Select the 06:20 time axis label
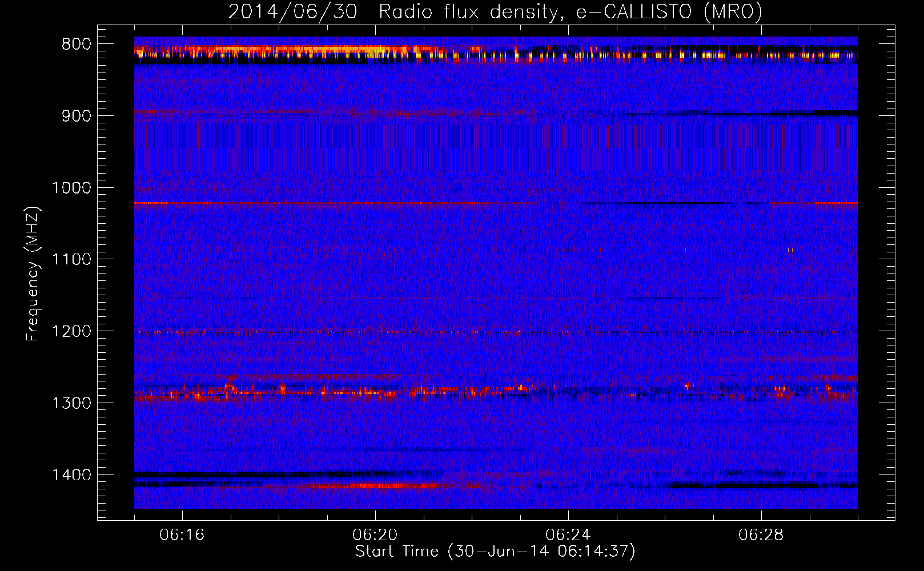This screenshot has height=571, width=924. (375, 535)
